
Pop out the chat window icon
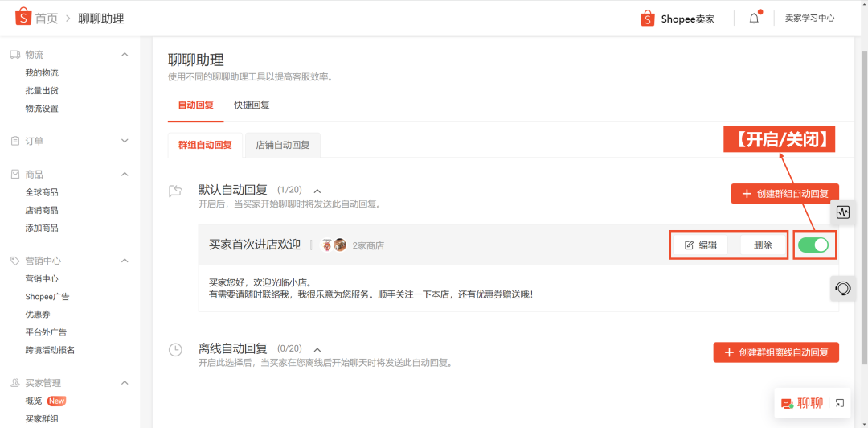tap(840, 403)
